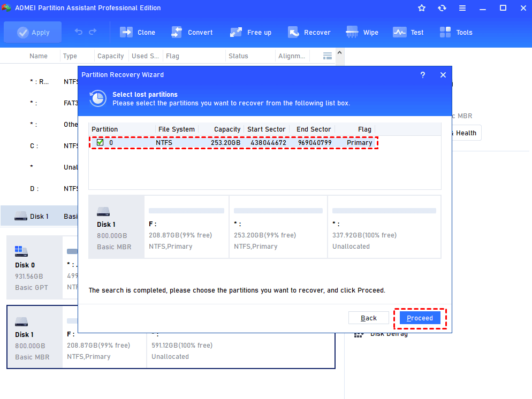This screenshot has width=532, height=399.
Task: Select F: 208.87GB partition in main disk map
Action: click(104, 349)
